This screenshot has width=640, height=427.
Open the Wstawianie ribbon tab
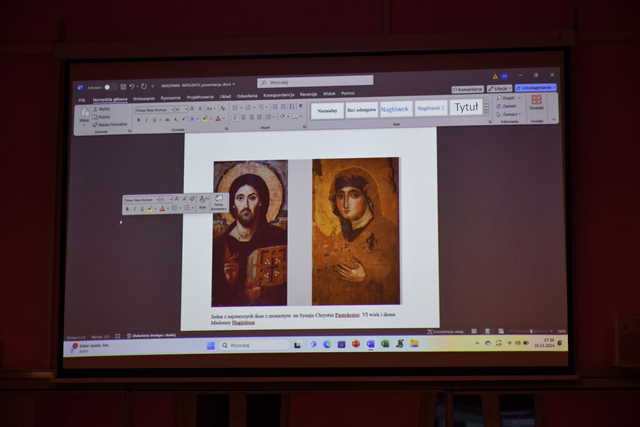[x=144, y=98]
